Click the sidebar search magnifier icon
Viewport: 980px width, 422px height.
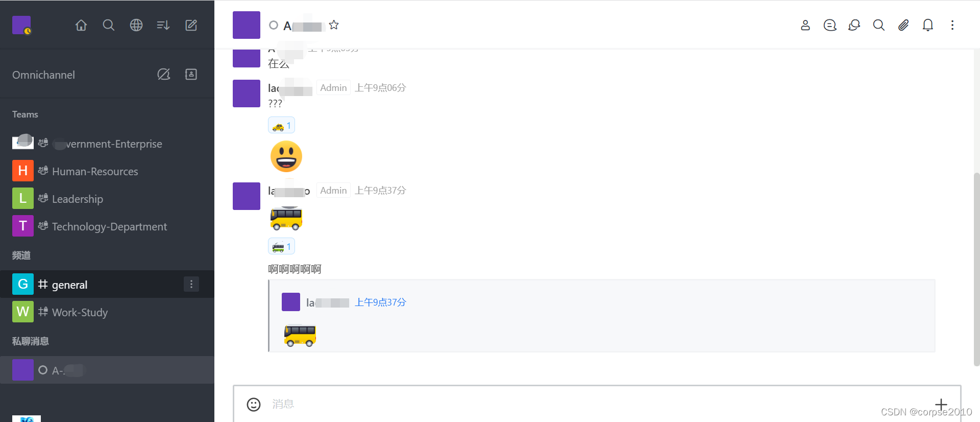[109, 25]
